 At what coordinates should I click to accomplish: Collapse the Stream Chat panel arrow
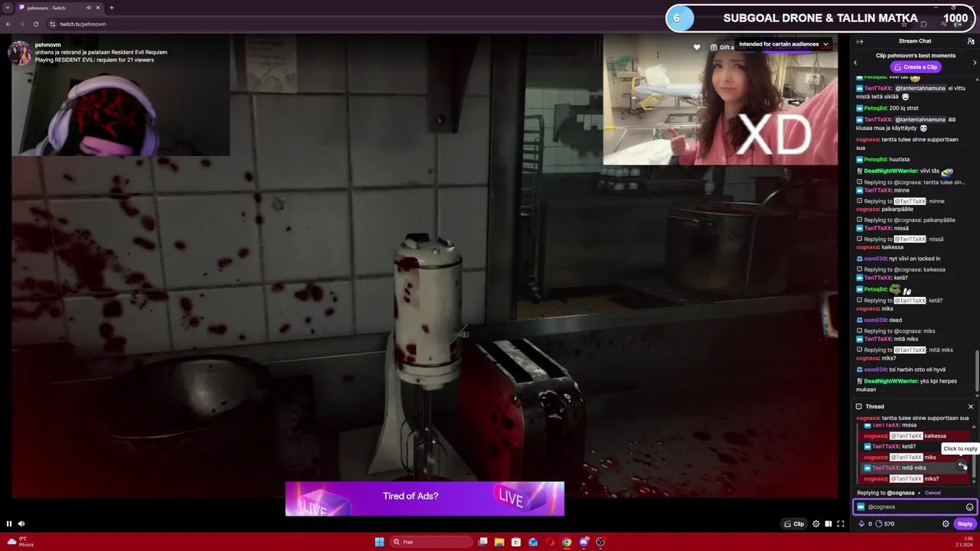point(860,41)
